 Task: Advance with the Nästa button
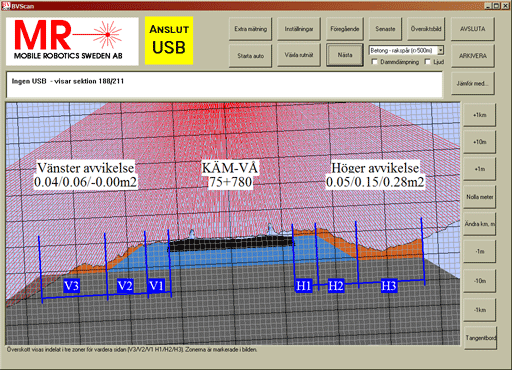345,55
